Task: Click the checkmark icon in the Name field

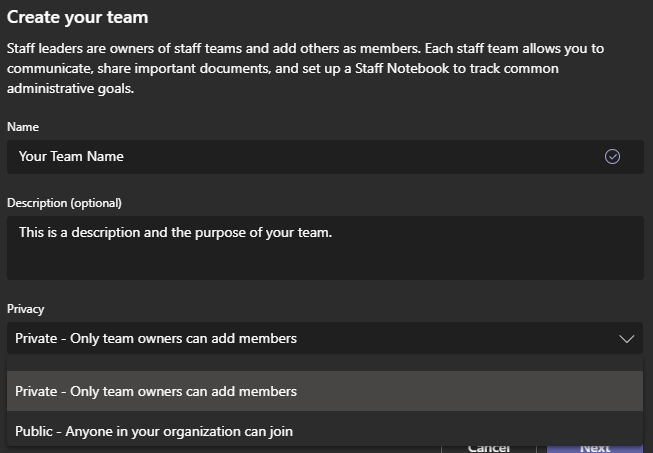Action: coord(612,156)
